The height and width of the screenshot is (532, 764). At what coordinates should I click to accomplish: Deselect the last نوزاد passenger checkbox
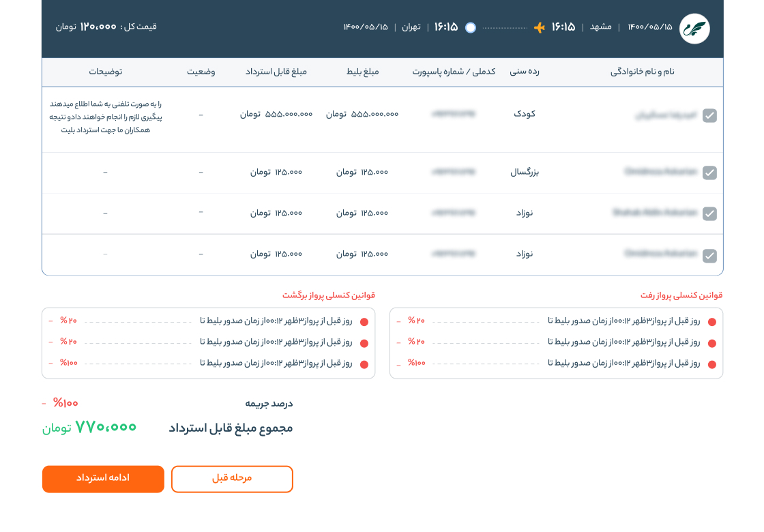(709, 256)
